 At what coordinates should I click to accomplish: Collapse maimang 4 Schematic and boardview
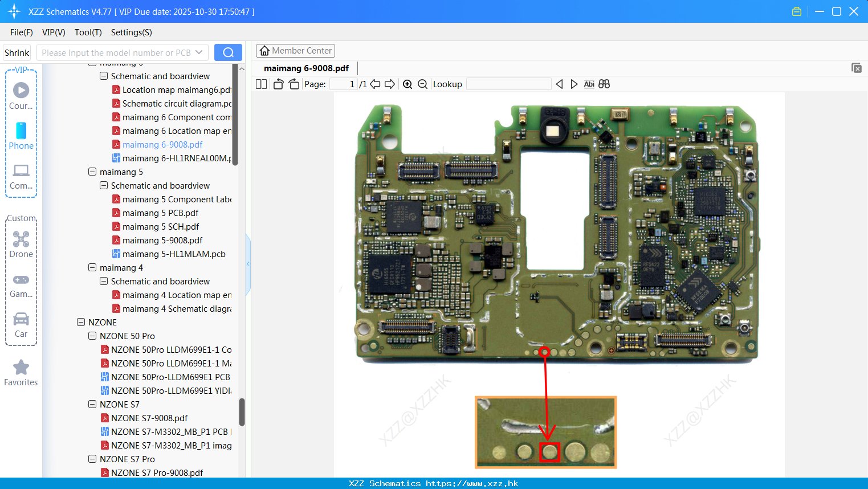[x=104, y=281]
